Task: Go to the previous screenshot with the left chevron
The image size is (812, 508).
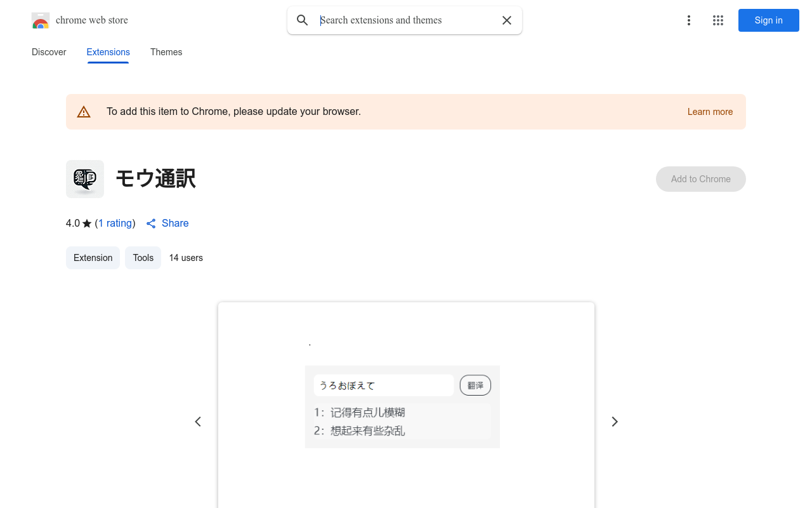Action: (x=197, y=421)
